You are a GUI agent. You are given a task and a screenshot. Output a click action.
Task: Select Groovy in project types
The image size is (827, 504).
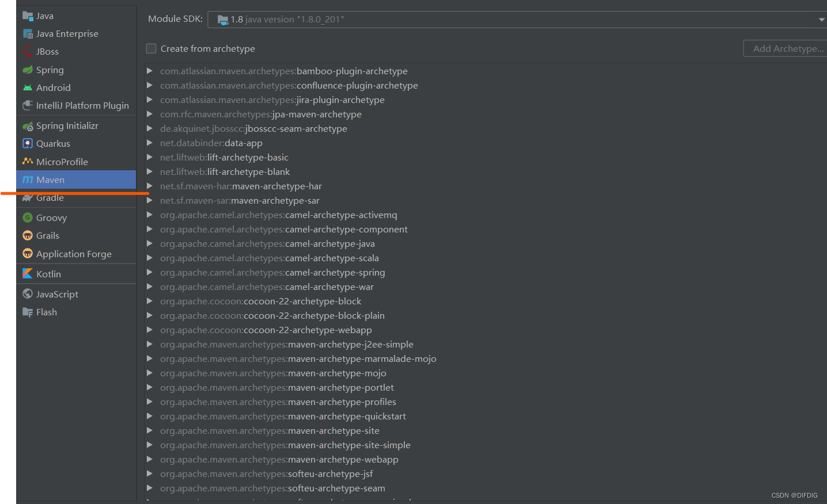(x=76, y=217)
